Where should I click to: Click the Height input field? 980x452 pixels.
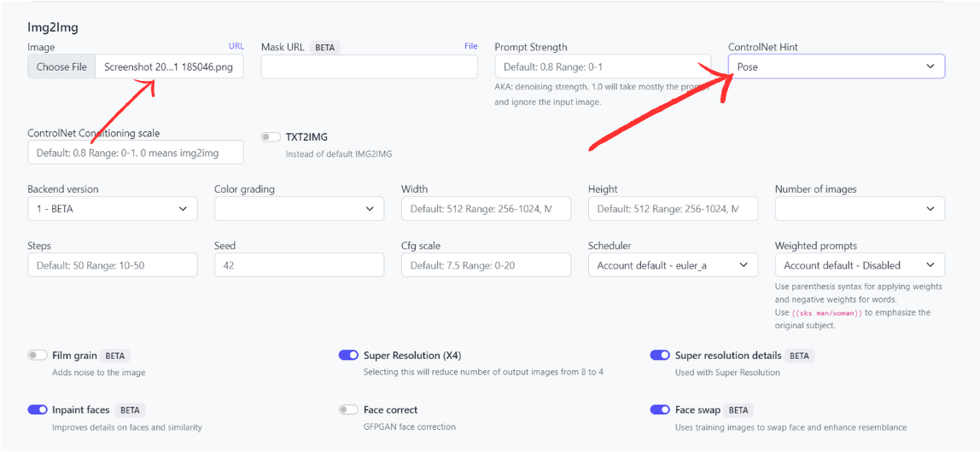point(673,209)
